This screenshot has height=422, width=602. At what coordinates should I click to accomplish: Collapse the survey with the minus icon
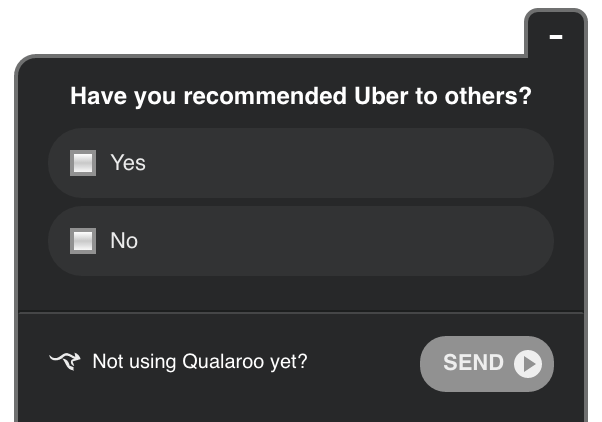pyautogui.click(x=556, y=37)
